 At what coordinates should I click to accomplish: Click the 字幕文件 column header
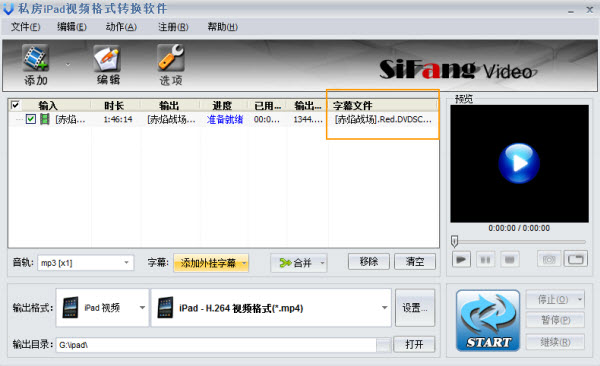pyautogui.click(x=383, y=105)
